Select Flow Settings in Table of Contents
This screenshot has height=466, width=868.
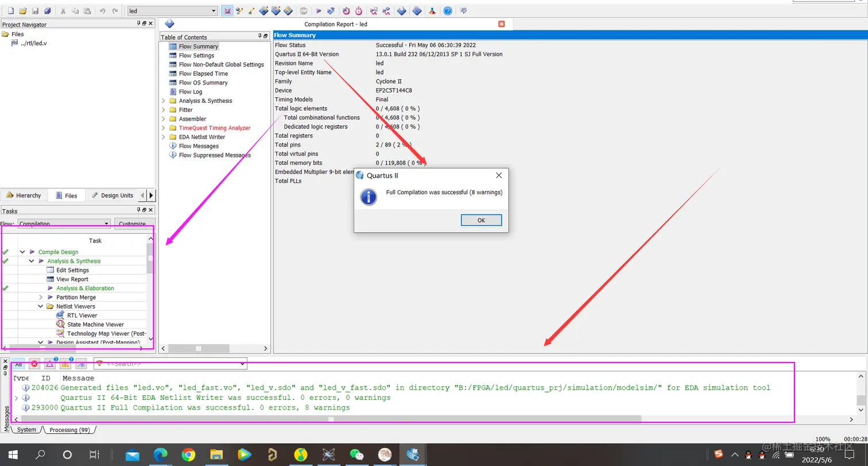[196, 56]
